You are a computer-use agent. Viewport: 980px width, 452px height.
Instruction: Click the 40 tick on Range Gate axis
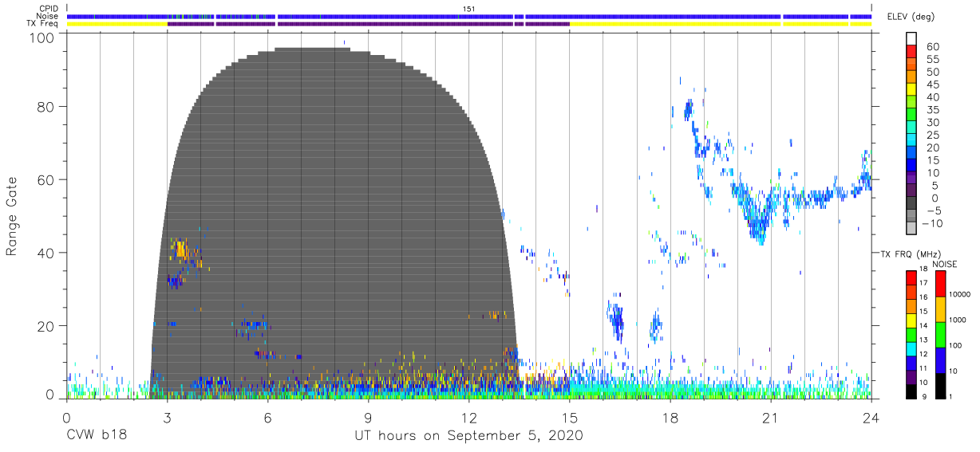pyautogui.click(x=46, y=253)
